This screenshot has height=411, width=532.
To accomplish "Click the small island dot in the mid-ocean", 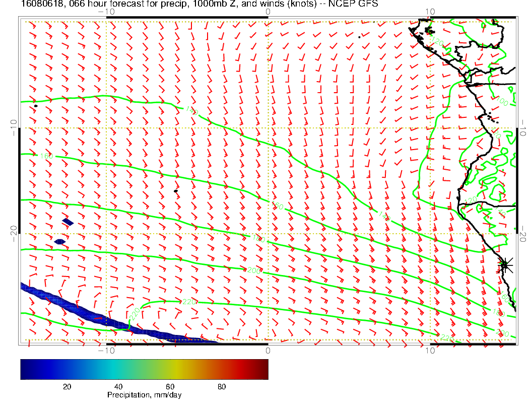I will click(176, 191).
